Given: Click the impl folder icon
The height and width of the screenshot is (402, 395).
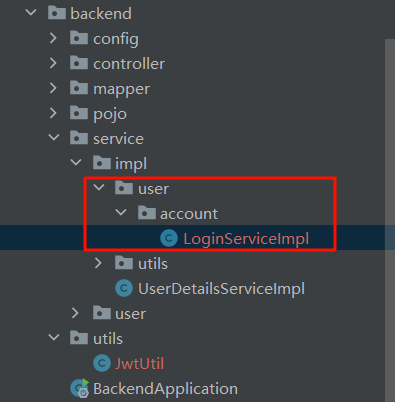Looking at the screenshot, I should coord(102,163).
